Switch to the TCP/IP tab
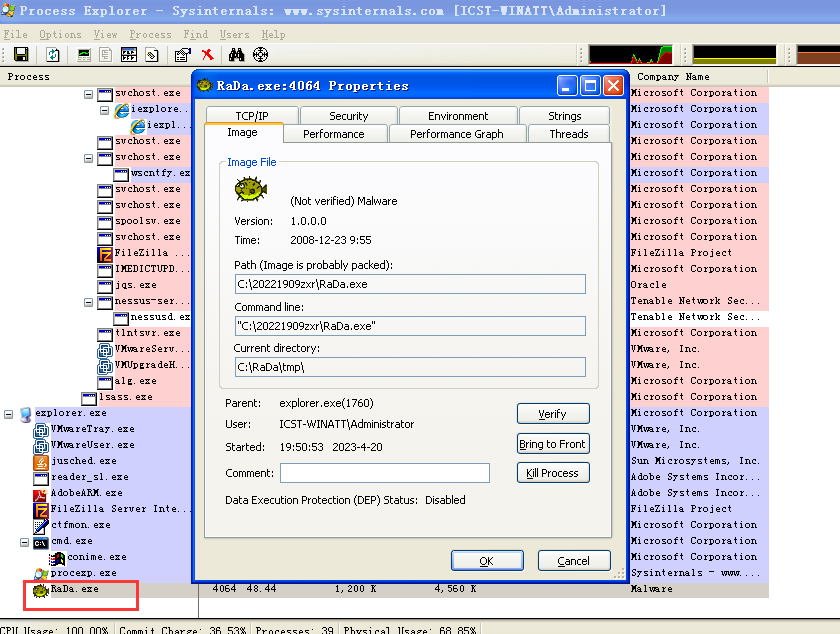The width and height of the screenshot is (840, 634). click(x=252, y=116)
